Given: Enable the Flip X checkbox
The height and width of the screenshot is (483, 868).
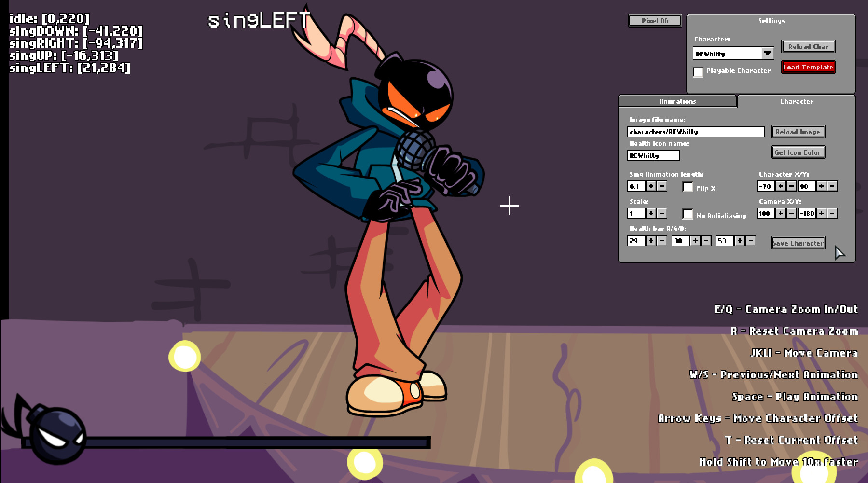Looking at the screenshot, I should point(688,188).
